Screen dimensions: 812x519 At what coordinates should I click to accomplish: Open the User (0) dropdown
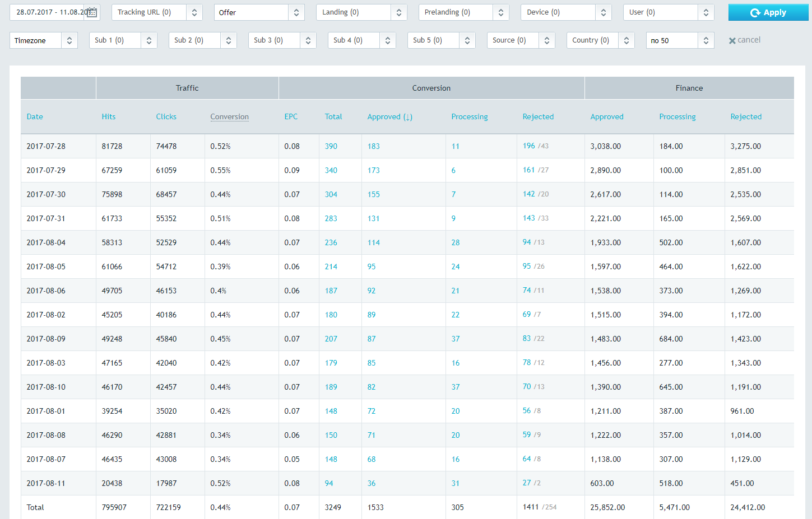pos(669,12)
